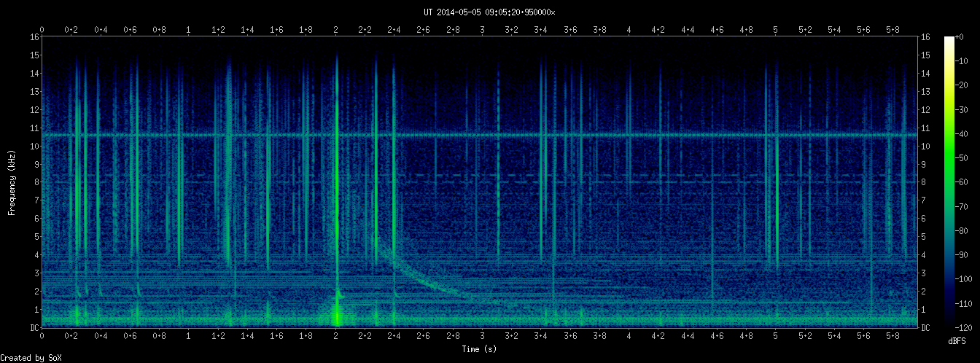Click the '3' tick on the bottom time axis
Screen dimensions: 980x363
coord(483,336)
